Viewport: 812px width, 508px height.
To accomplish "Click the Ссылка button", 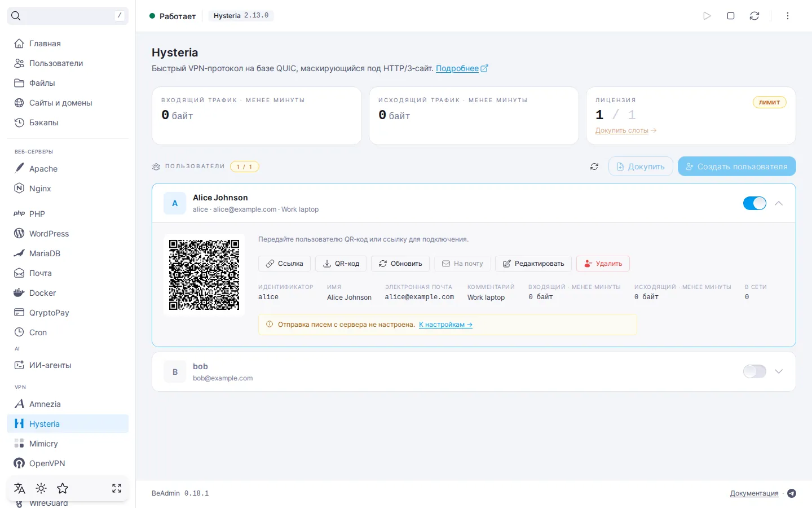I will pyautogui.click(x=284, y=264).
